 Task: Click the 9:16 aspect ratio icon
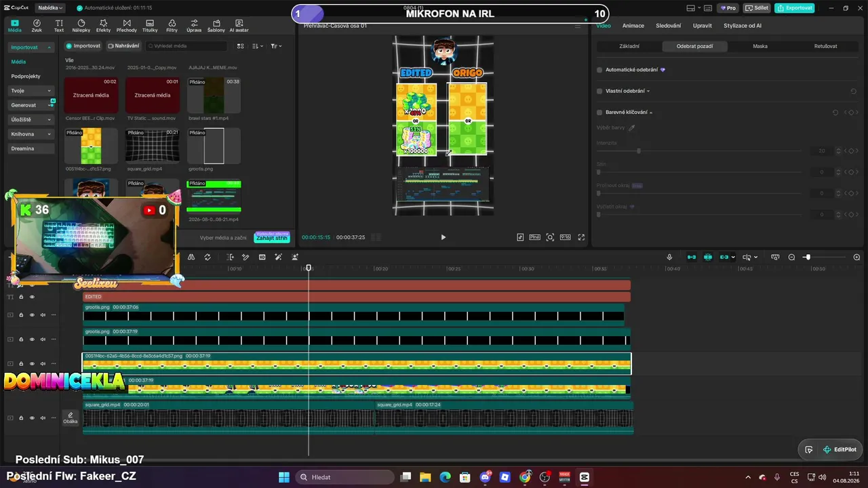point(566,237)
